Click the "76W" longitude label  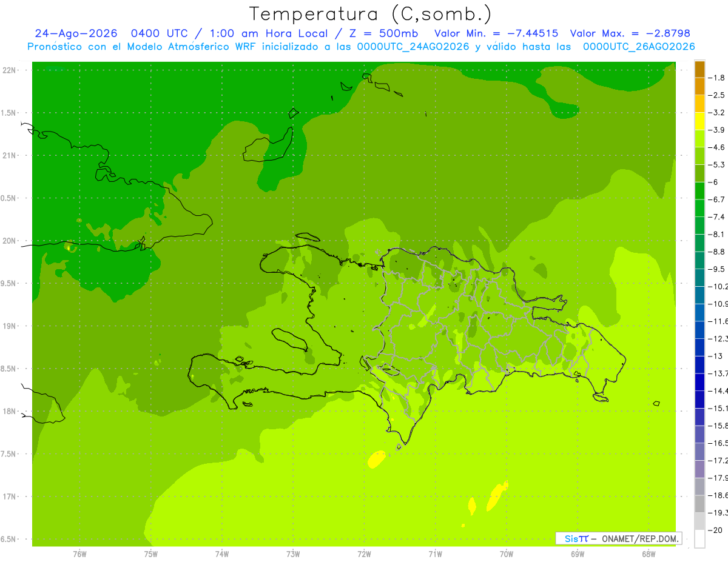point(79,554)
